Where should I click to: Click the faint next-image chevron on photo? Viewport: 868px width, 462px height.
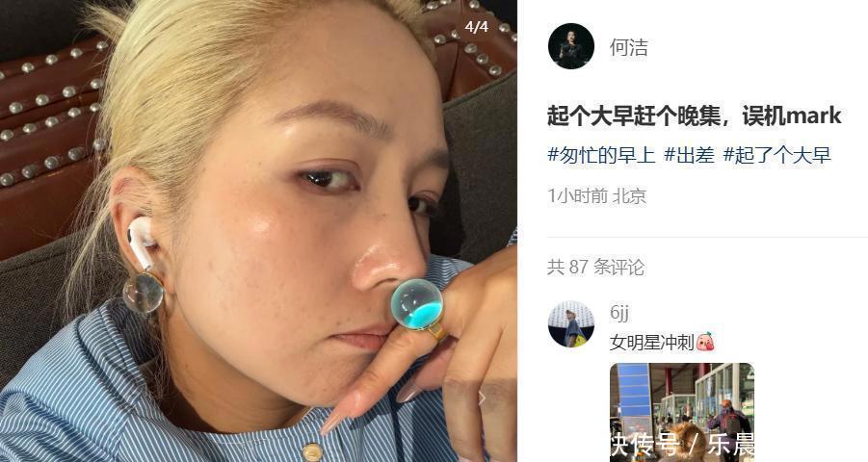[x=482, y=397]
